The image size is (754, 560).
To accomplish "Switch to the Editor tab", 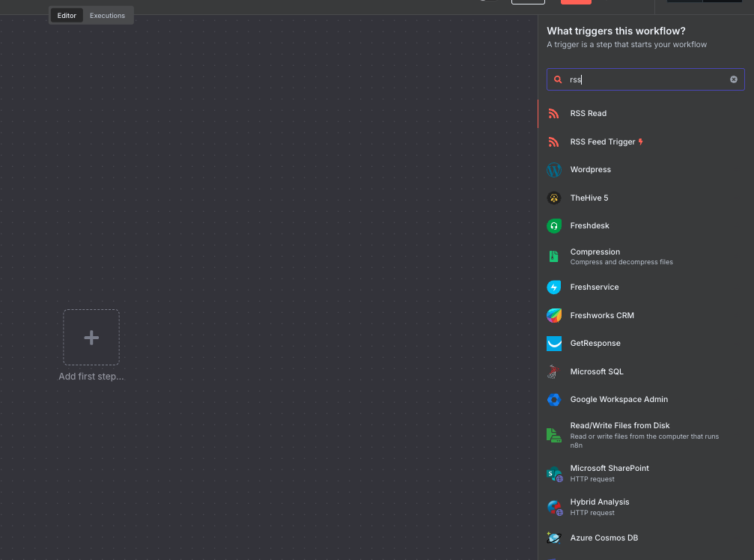I will [x=67, y=16].
